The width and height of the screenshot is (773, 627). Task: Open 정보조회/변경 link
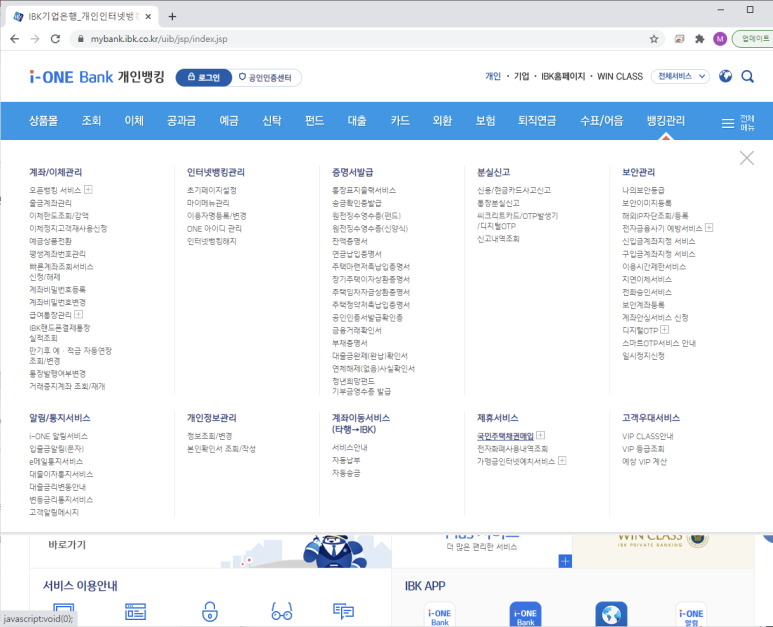click(209, 436)
